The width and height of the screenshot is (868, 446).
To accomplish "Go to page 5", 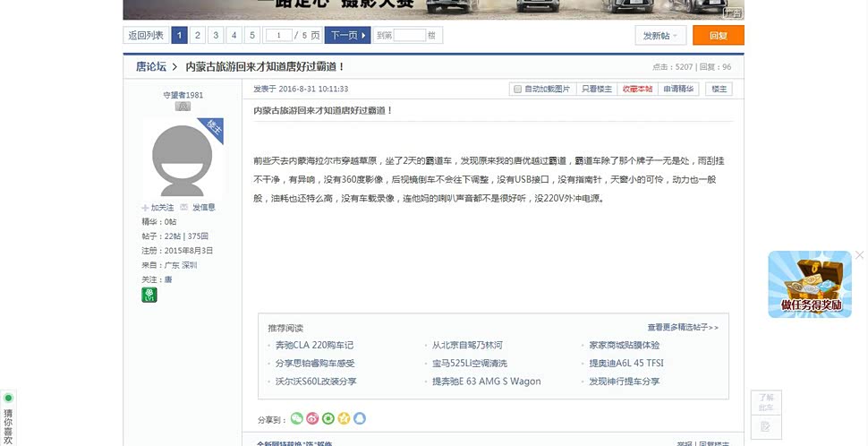I will pos(251,36).
